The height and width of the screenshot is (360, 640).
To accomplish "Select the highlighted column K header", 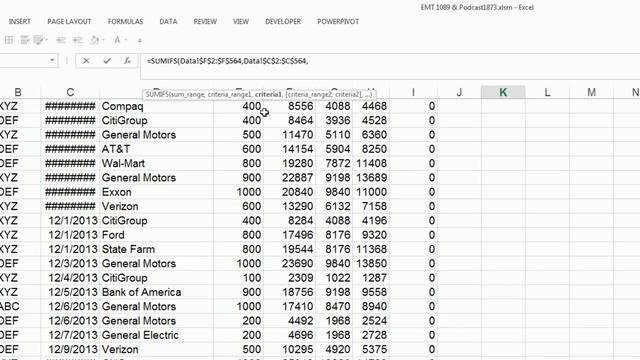I will pos(503,92).
